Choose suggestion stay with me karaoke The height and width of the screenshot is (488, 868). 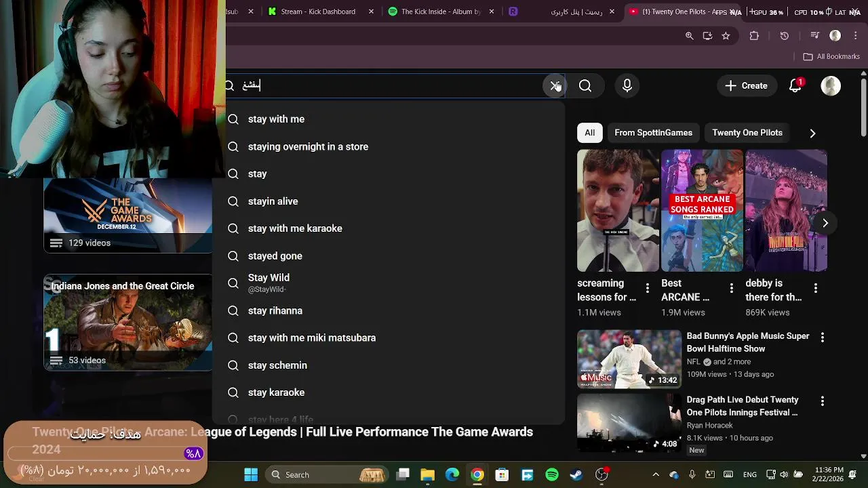point(389,228)
